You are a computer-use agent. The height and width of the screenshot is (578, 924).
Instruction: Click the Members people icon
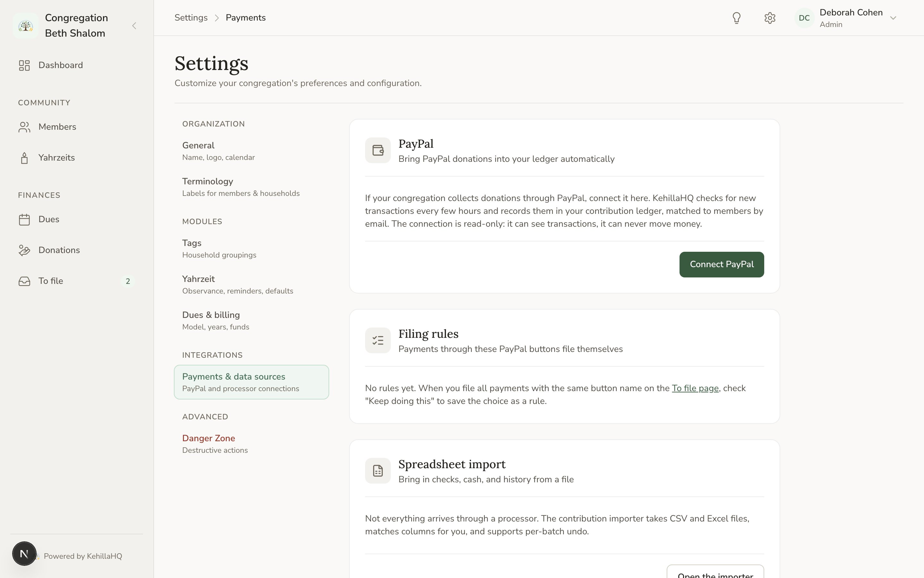point(24,127)
